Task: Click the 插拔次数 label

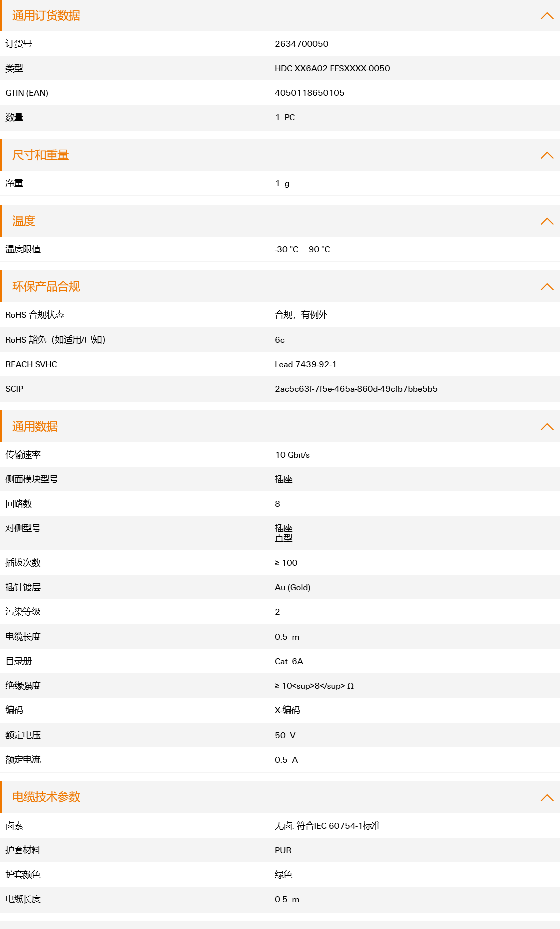Action: coord(23,563)
